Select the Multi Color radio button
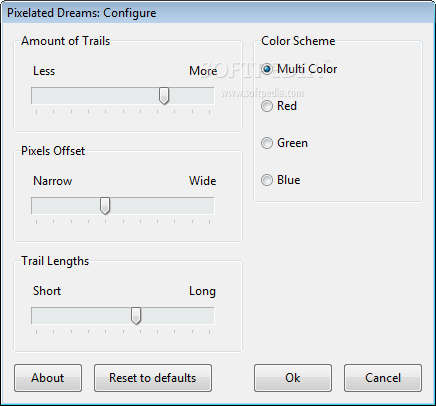 (267, 69)
